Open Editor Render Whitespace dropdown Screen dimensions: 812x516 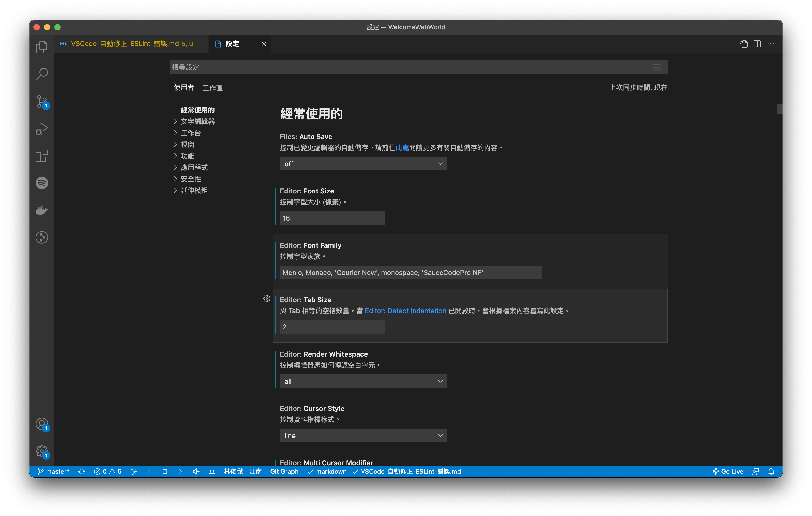pos(363,381)
